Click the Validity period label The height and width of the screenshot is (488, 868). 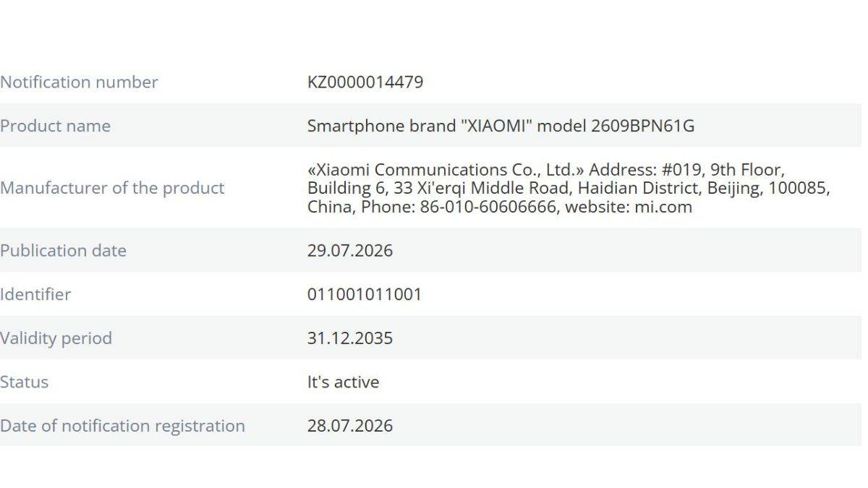(56, 338)
